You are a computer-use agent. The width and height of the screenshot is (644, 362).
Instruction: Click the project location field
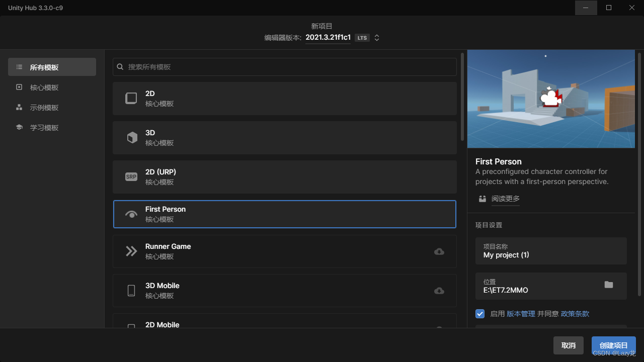coord(551,286)
